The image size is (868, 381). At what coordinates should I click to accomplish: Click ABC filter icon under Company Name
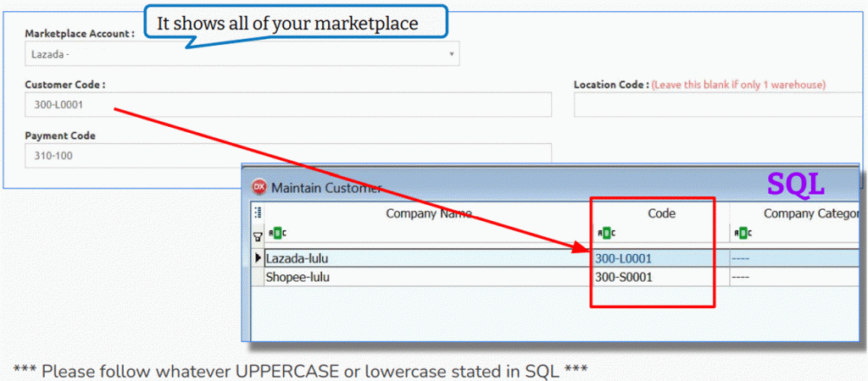tap(277, 234)
